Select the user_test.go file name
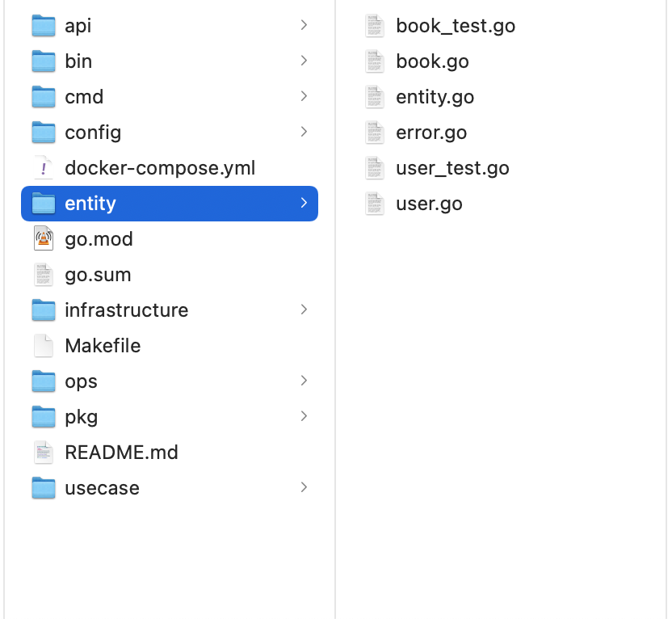This screenshot has width=672, height=619. click(x=452, y=168)
